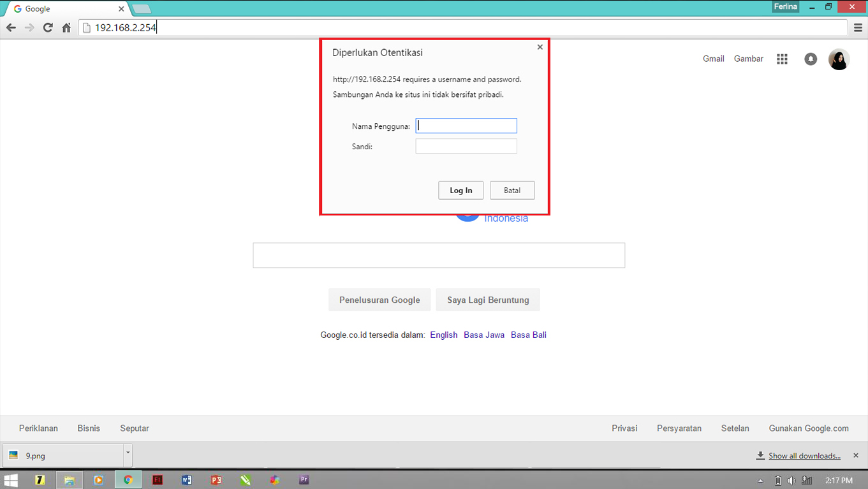
Task: Click the volume speaker tray icon
Action: (792, 481)
